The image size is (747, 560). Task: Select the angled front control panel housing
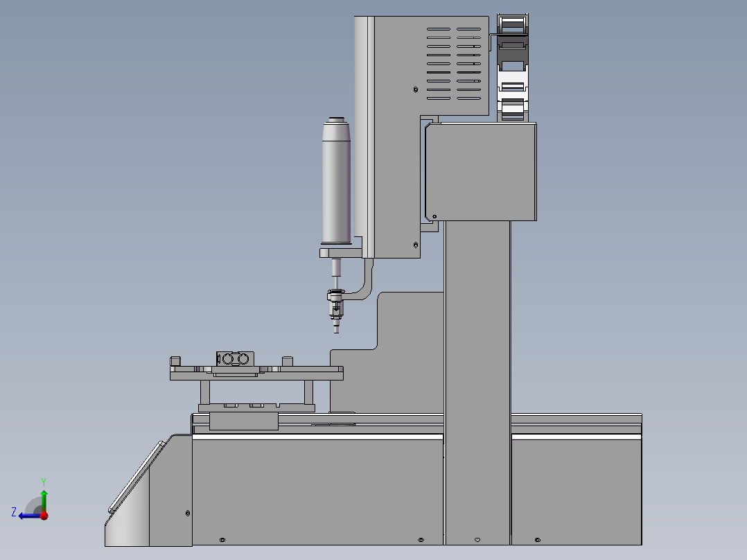148,491
